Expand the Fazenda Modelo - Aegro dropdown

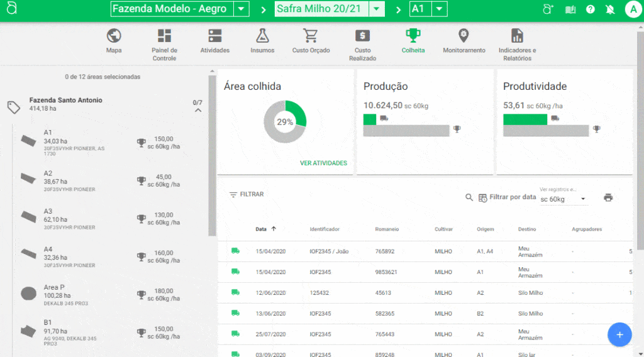coord(241,9)
